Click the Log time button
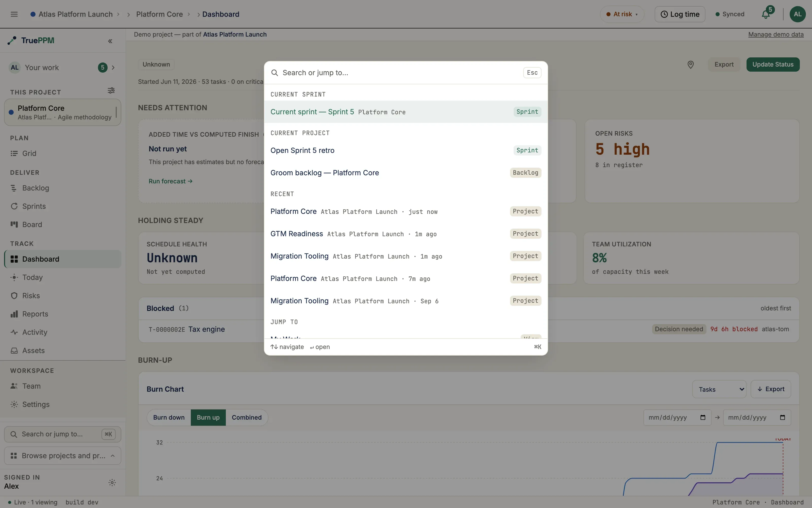The width and height of the screenshot is (812, 508). click(x=680, y=14)
